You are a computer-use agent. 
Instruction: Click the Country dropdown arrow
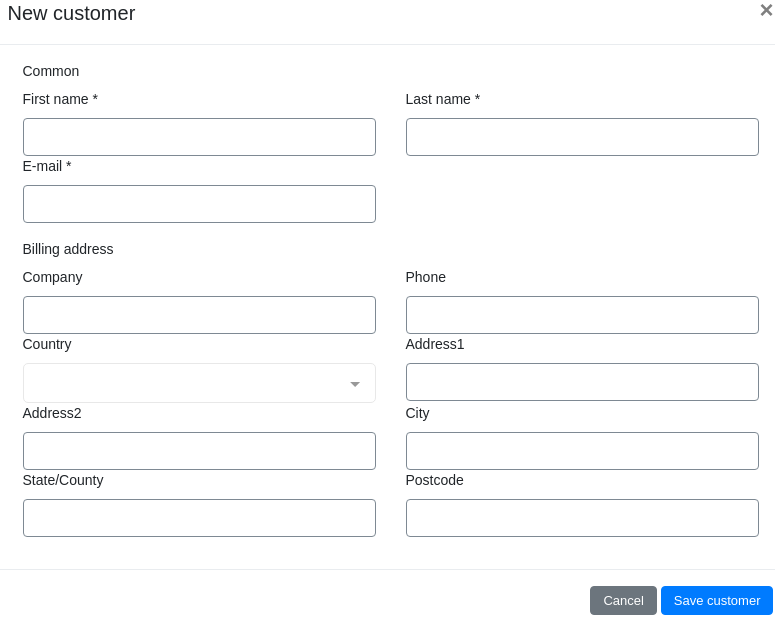point(355,384)
